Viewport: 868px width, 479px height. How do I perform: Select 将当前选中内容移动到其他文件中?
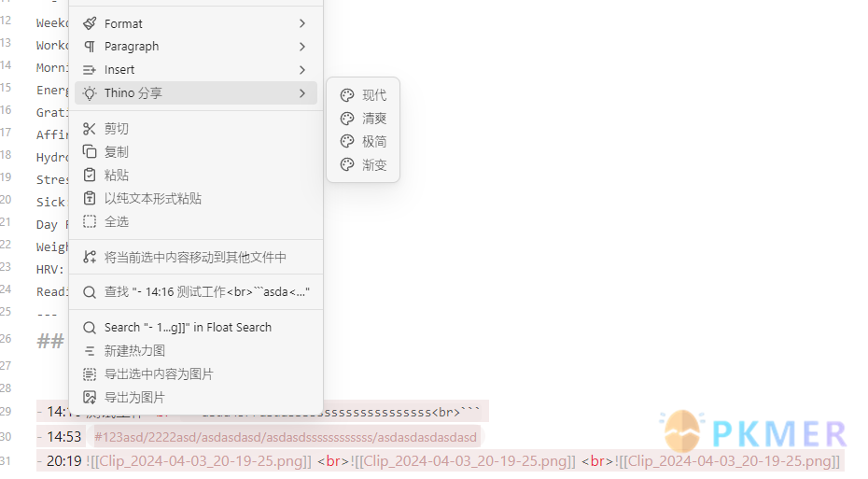click(196, 257)
